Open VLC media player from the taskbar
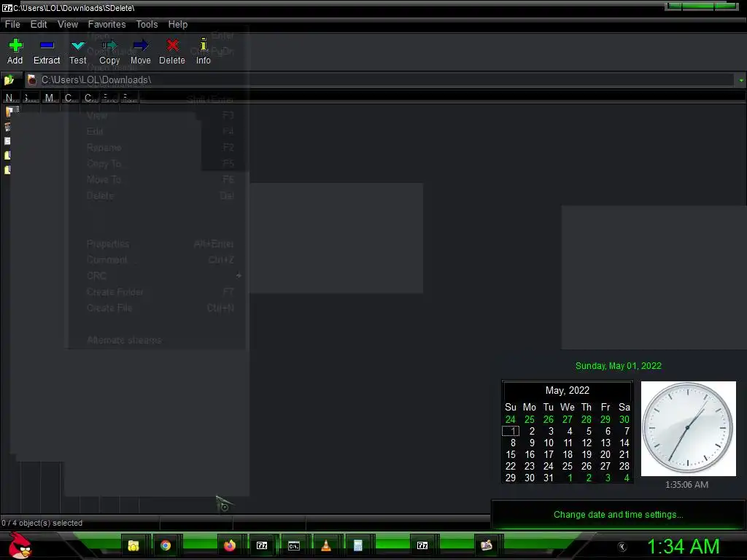The height and width of the screenshot is (560, 747). [326, 545]
